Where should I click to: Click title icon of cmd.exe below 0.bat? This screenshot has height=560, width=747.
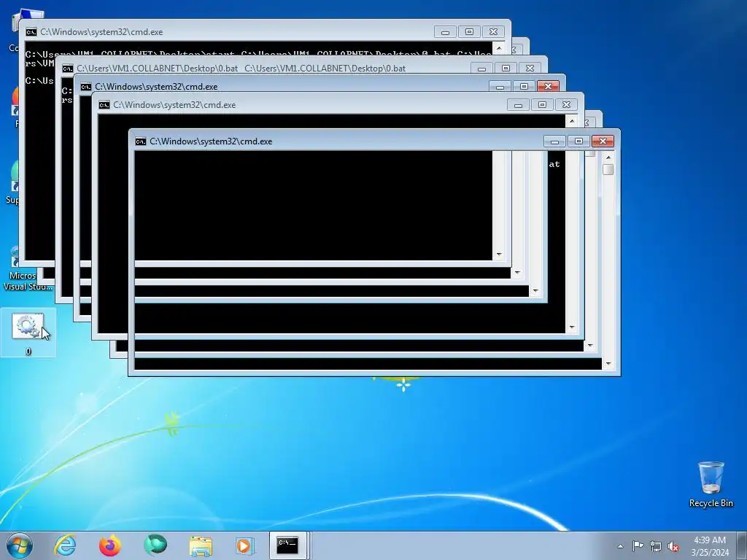[x=86, y=87]
